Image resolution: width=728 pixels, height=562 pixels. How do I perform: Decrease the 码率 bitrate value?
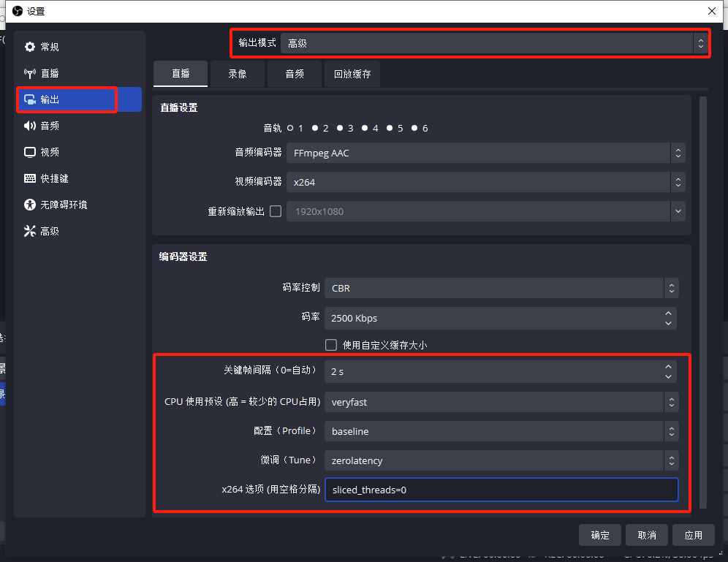tap(669, 324)
